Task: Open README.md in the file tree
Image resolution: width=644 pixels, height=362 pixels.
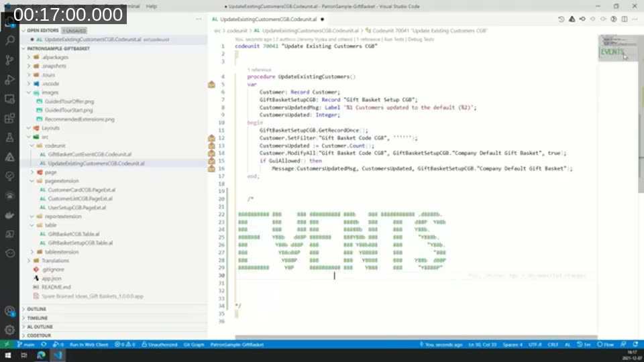Action: (x=56, y=288)
